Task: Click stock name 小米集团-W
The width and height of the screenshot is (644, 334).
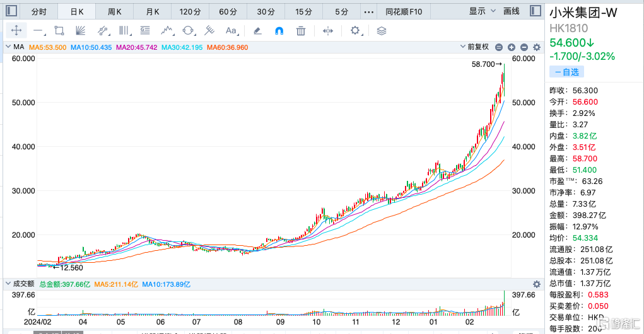Action: [583, 13]
